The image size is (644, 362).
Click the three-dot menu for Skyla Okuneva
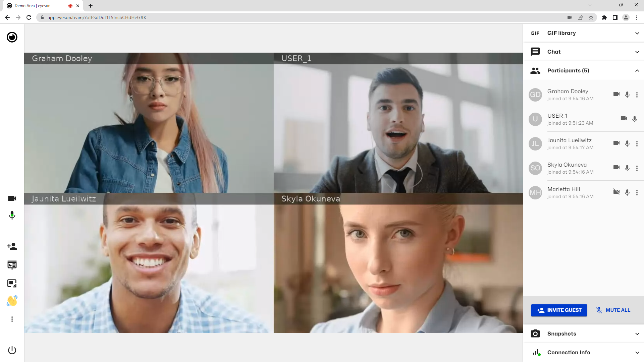coord(637,168)
